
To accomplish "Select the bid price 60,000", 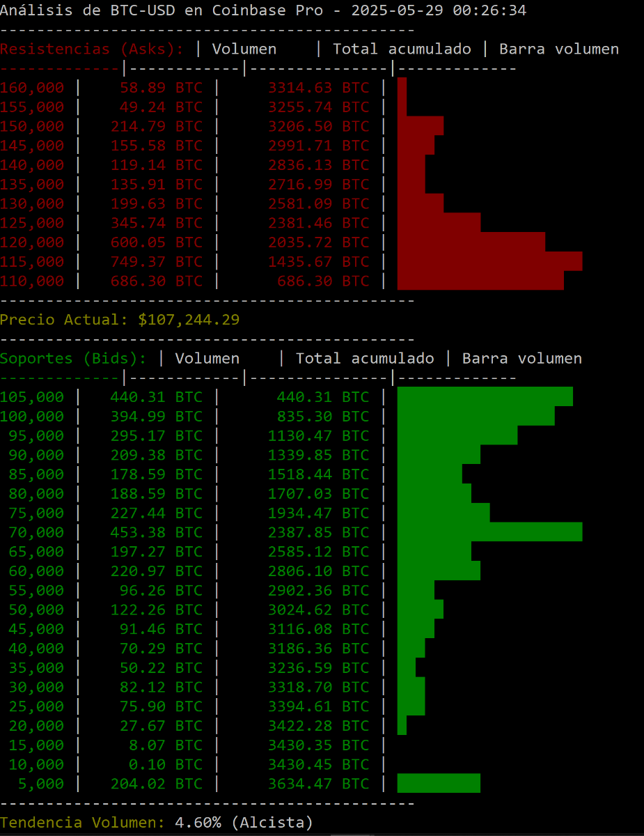I will [x=36, y=571].
